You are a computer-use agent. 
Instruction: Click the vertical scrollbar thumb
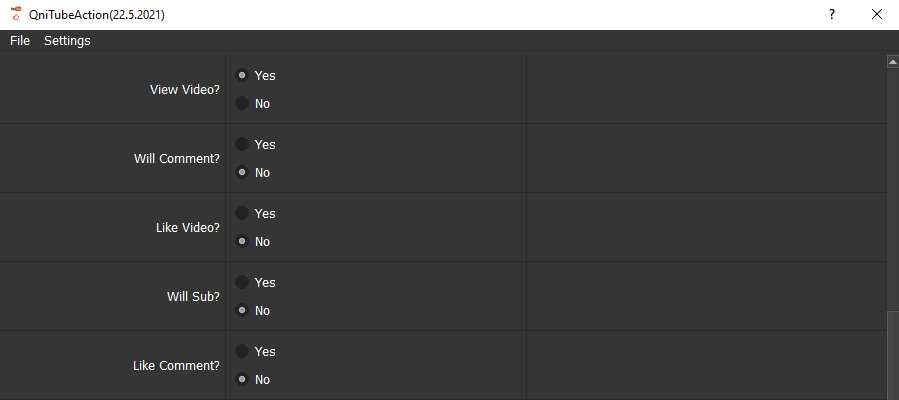coord(892,356)
